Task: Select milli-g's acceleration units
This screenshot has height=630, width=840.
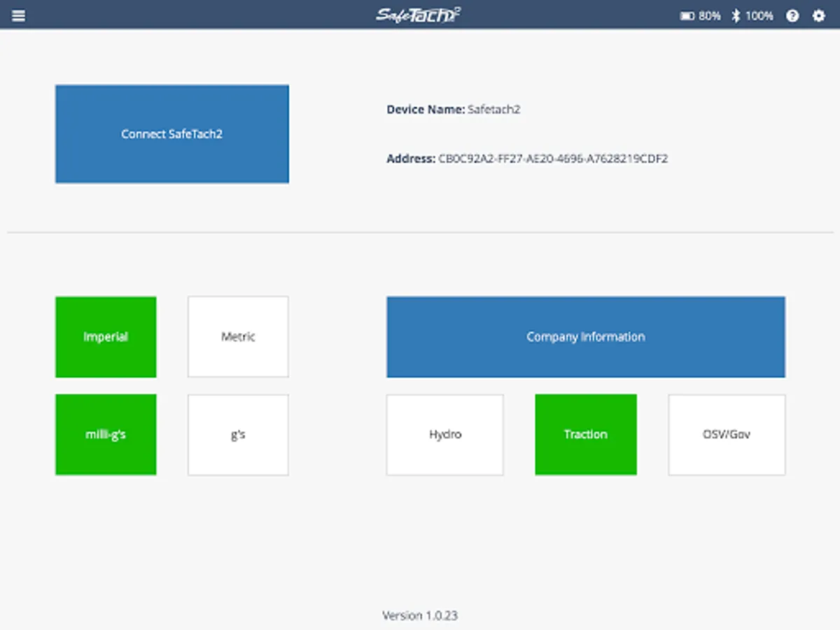Action: tap(106, 435)
